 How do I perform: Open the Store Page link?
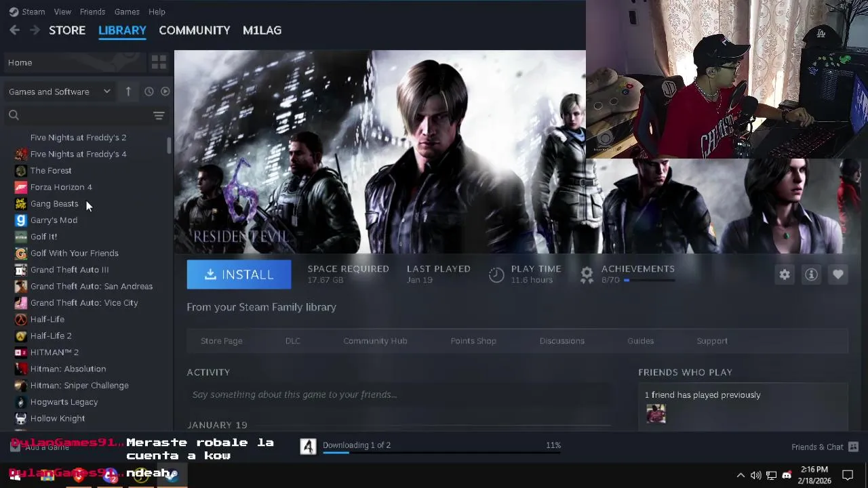[221, 341]
